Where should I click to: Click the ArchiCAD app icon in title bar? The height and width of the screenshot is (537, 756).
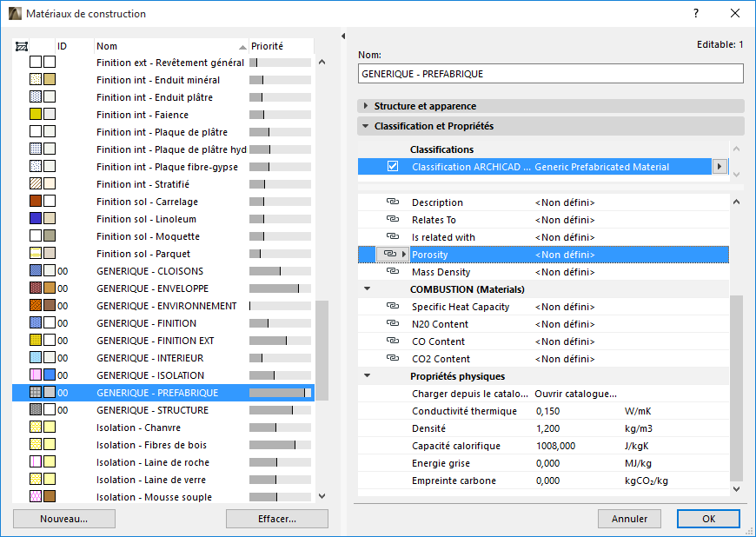pos(15,14)
